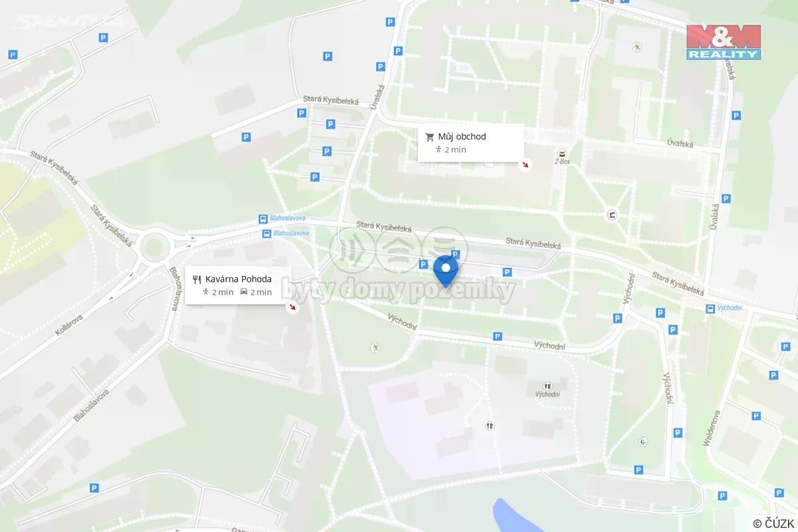Click the fork and knife icon in Kavárna card

pyautogui.click(x=197, y=279)
